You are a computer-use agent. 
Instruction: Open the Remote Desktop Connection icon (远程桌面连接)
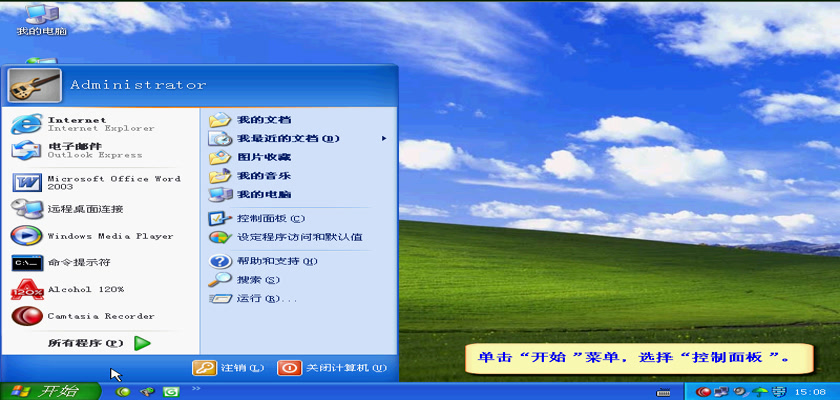tap(27, 208)
